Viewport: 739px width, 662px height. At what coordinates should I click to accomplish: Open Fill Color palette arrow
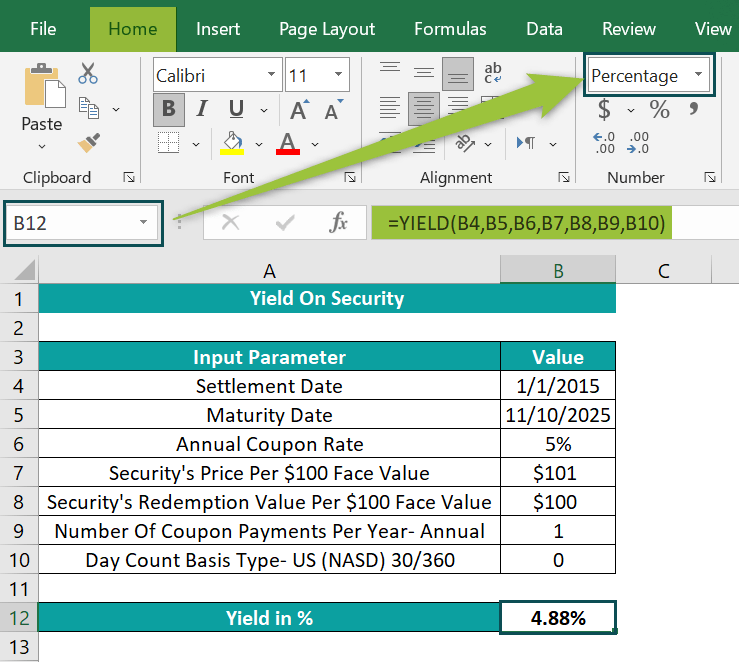(x=259, y=144)
